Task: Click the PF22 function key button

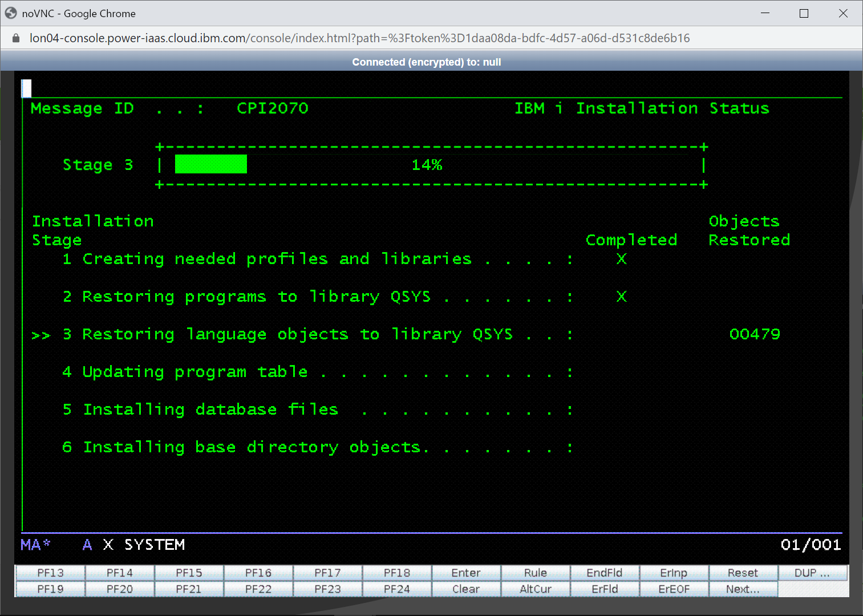Action: [258, 589]
